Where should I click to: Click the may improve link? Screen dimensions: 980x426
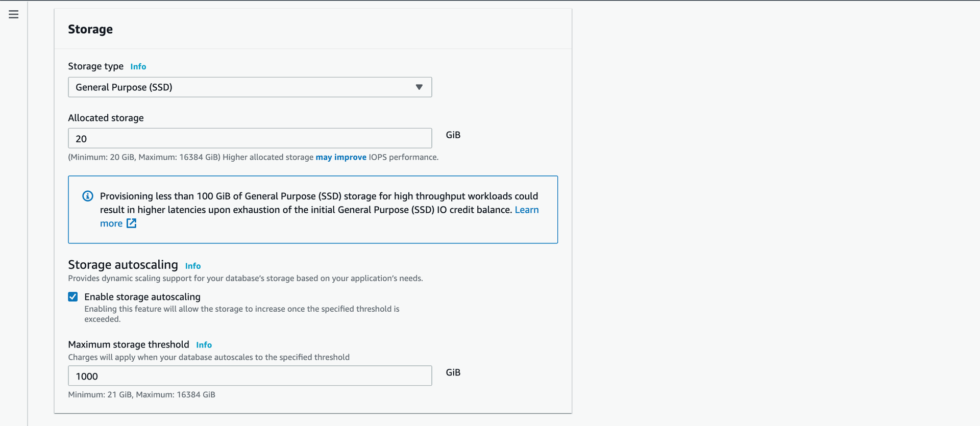[341, 157]
